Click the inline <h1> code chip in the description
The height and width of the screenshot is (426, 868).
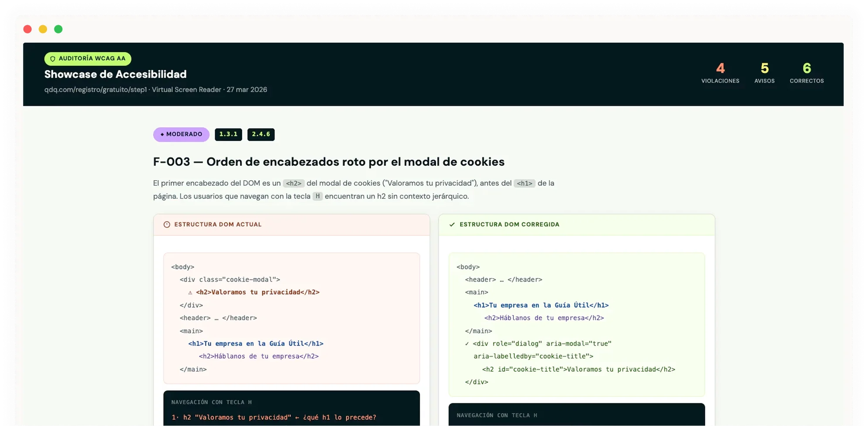[x=524, y=184]
